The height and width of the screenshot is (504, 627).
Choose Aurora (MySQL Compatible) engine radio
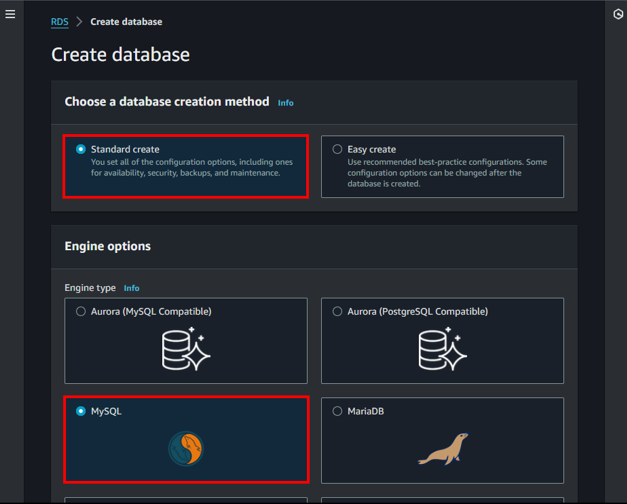pyautogui.click(x=81, y=311)
